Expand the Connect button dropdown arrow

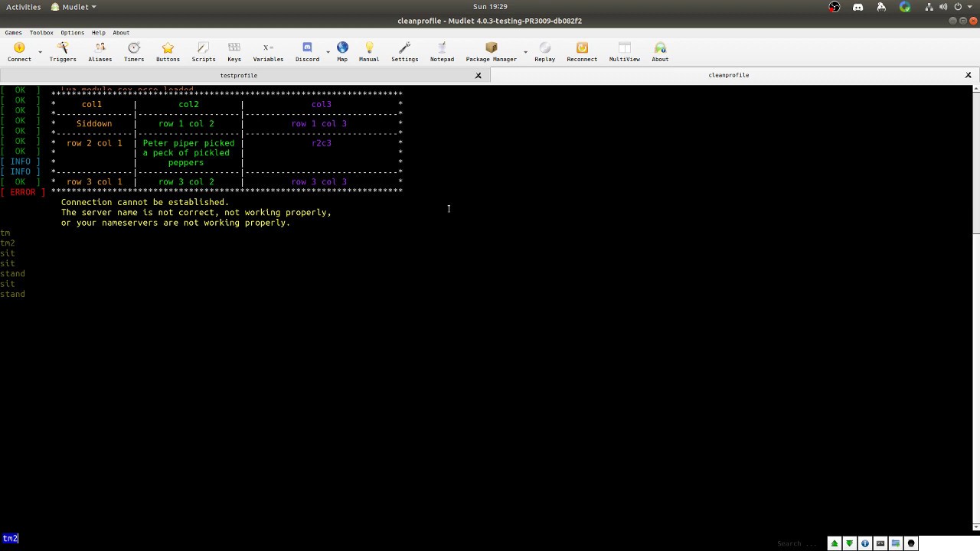point(40,52)
